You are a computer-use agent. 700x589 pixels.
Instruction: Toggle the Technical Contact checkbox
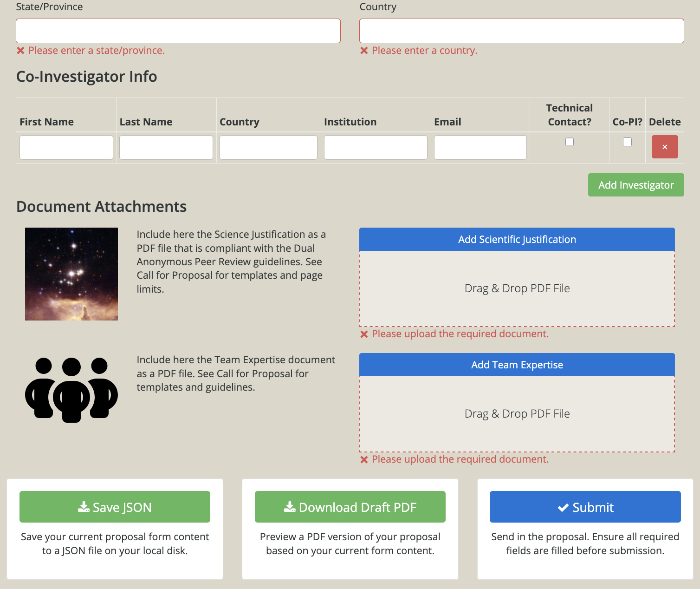point(569,142)
